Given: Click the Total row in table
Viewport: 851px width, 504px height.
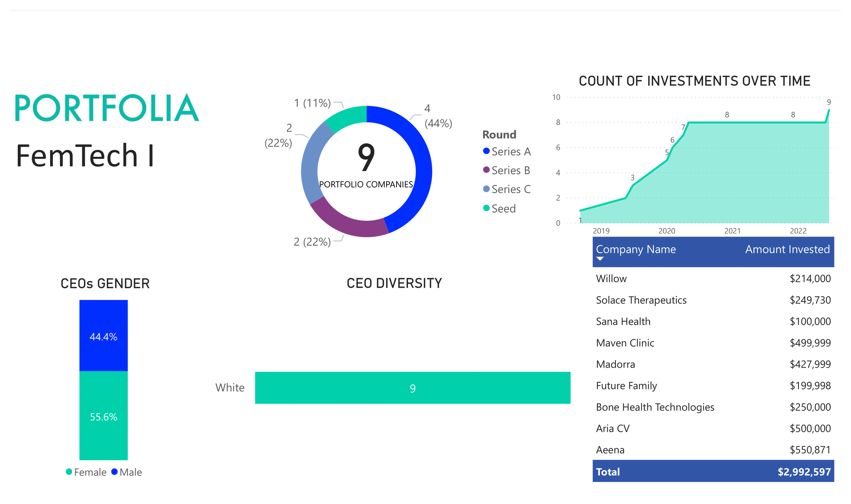Looking at the screenshot, I should point(713,472).
